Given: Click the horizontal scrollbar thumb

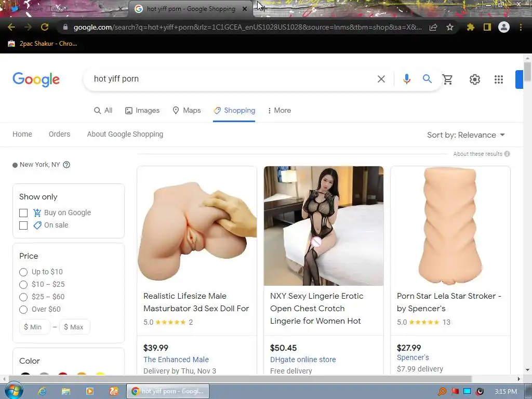Looking at the screenshot, I should point(240,379).
